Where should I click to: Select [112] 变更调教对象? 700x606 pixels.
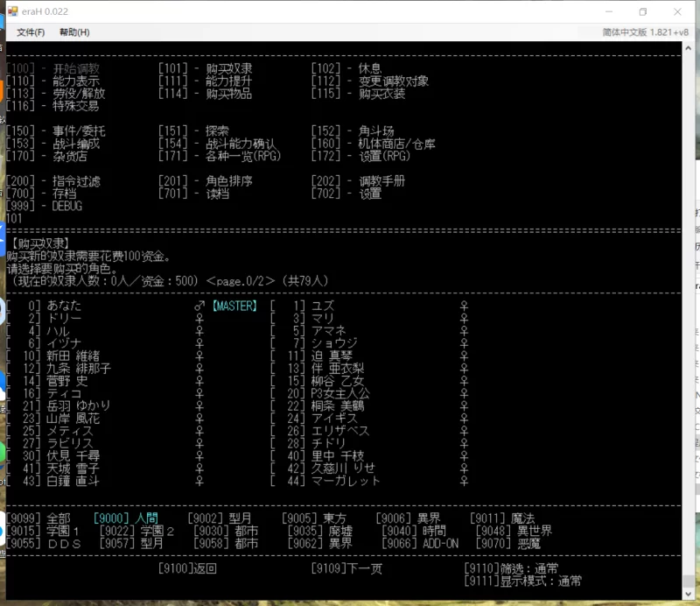pos(370,81)
